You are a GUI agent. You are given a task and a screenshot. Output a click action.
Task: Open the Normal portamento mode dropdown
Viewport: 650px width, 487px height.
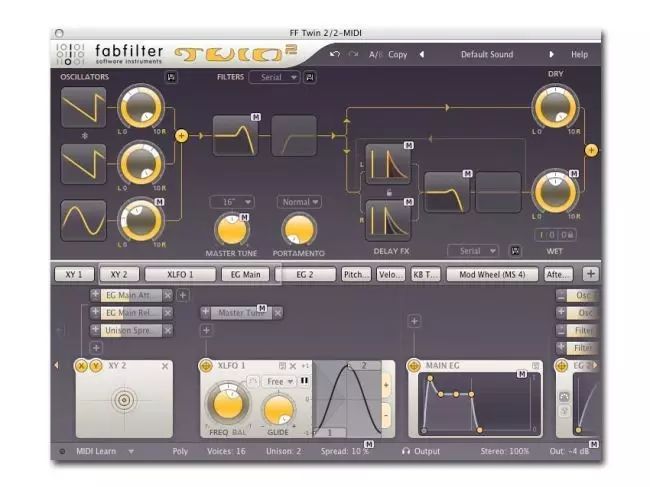pos(299,201)
